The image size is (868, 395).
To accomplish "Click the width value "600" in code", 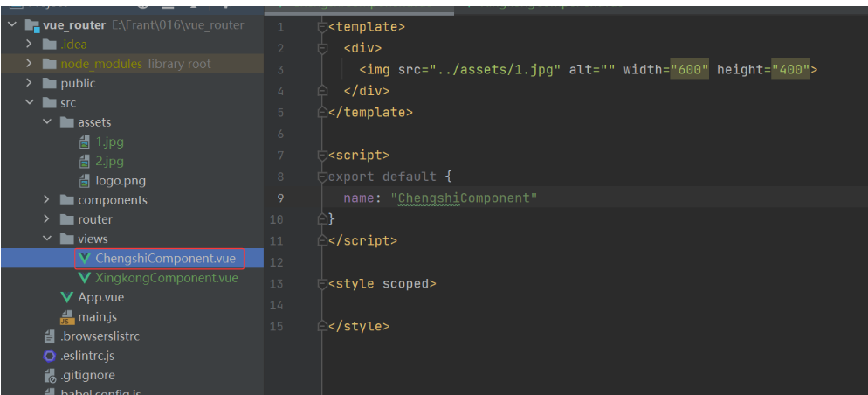I will click(689, 70).
